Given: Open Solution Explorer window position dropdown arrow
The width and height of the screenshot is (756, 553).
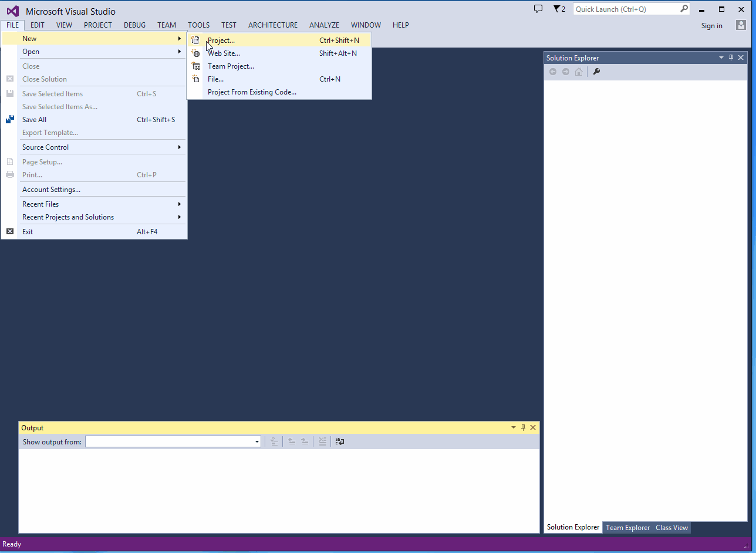Looking at the screenshot, I should (721, 58).
